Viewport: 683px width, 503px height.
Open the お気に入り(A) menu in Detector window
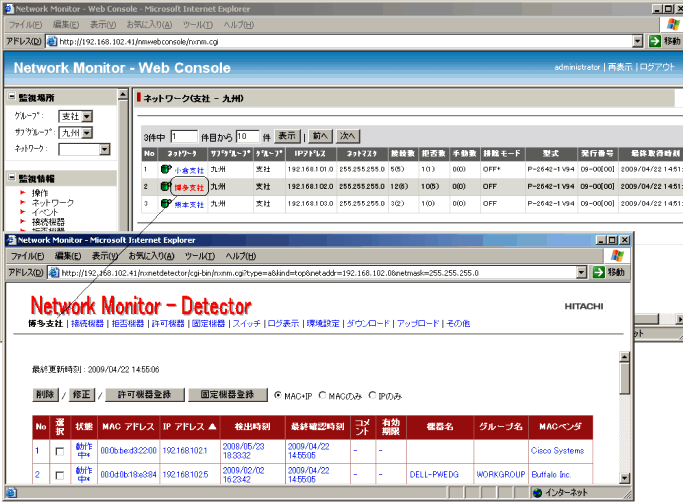point(150,256)
